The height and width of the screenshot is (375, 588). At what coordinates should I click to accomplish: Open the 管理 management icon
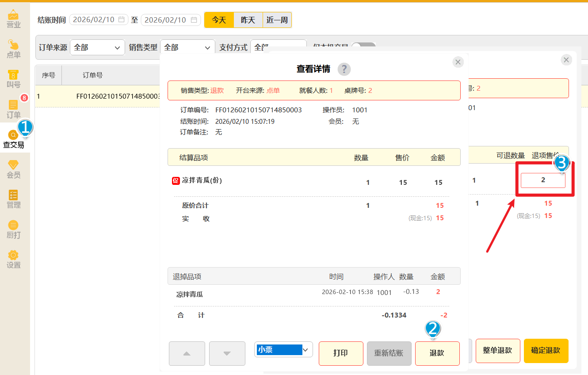pyautogui.click(x=14, y=199)
